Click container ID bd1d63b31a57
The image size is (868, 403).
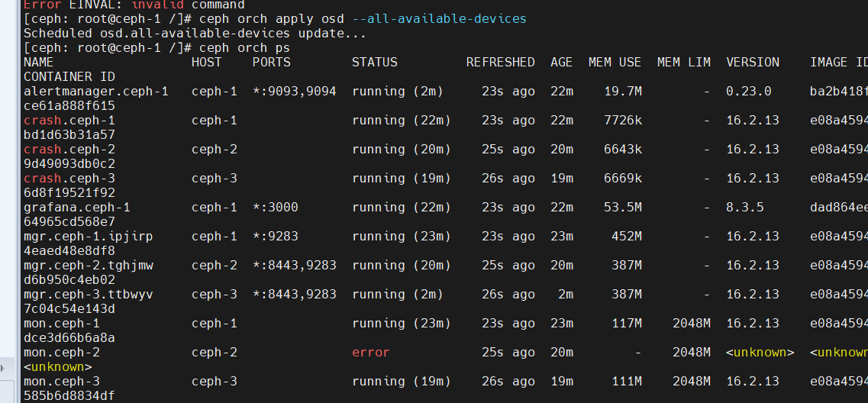click(x=69, y=134)
